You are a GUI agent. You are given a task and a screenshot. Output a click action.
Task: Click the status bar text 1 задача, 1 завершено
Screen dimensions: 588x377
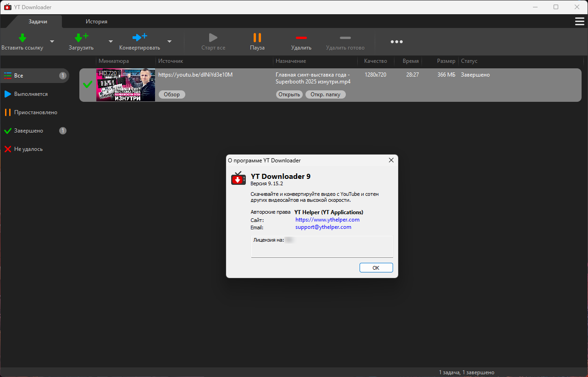click(x=466, y=372)
